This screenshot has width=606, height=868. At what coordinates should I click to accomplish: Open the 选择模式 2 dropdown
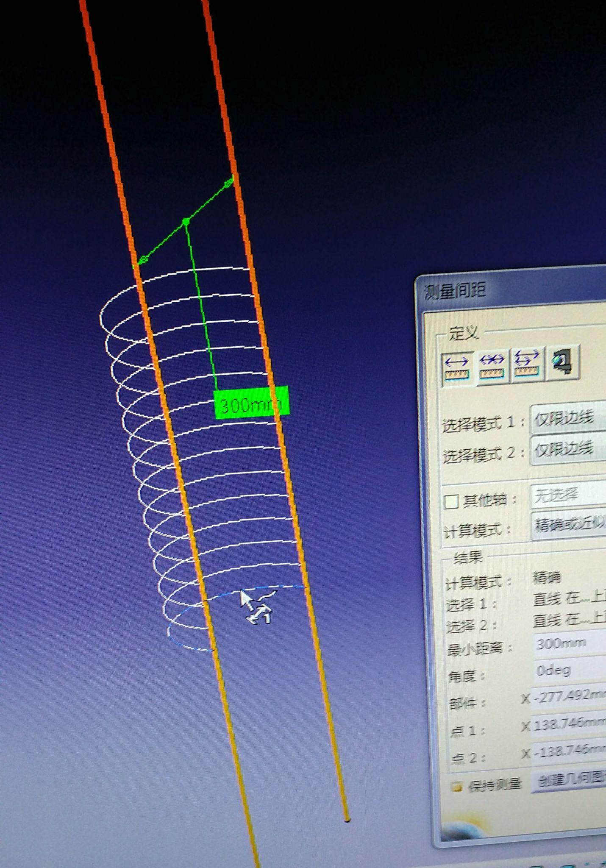[x=568, y=449]
